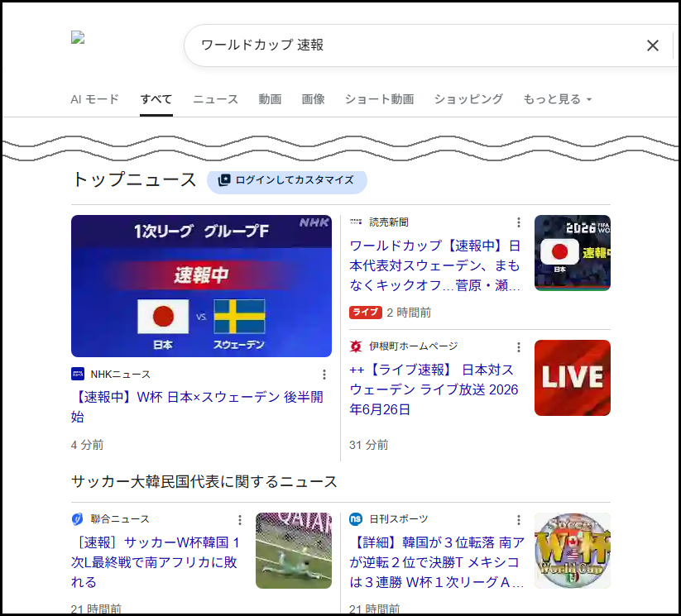
Task: Click the 31 分前 timestamp
Action: pos(369,445)
